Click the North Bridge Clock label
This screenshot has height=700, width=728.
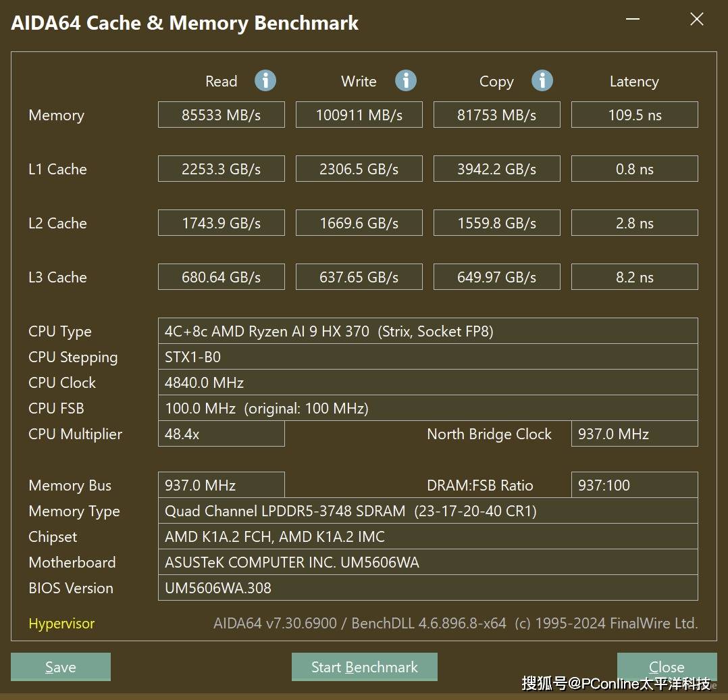click(490, 434)
